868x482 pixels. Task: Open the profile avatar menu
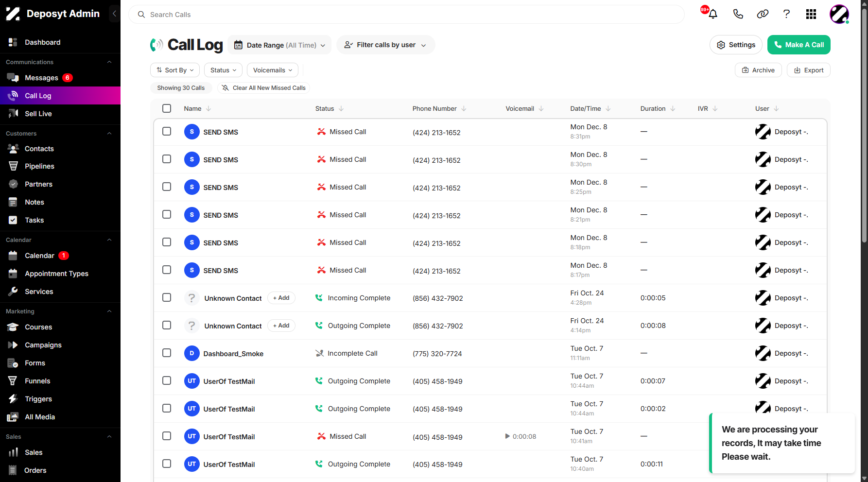(839, 14)
